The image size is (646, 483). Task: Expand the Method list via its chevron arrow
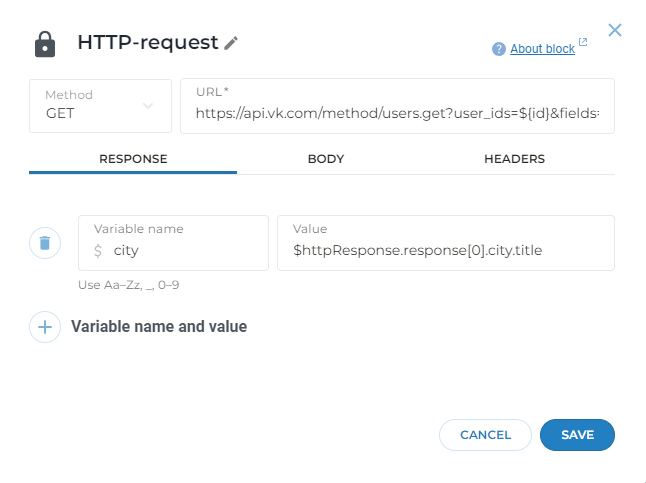(149, 106)
